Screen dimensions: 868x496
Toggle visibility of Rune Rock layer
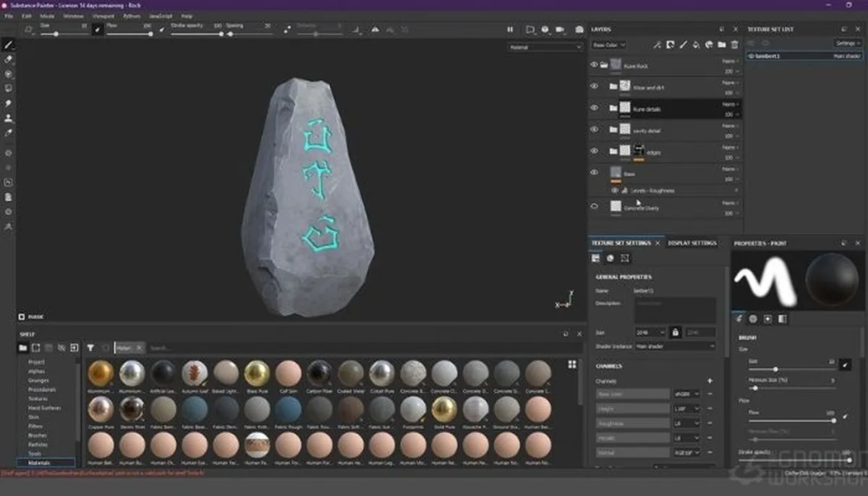tap(594, 65)
